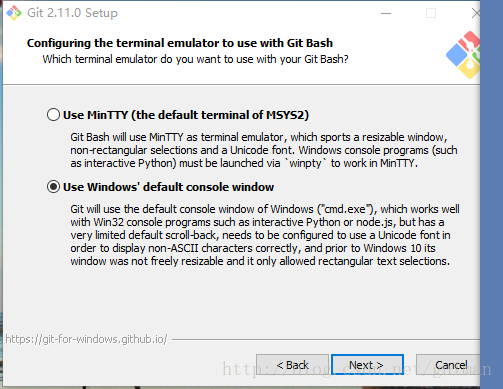Go to previous step with Back button
This screenshot has height=389, width=503.
pos(292,365)
